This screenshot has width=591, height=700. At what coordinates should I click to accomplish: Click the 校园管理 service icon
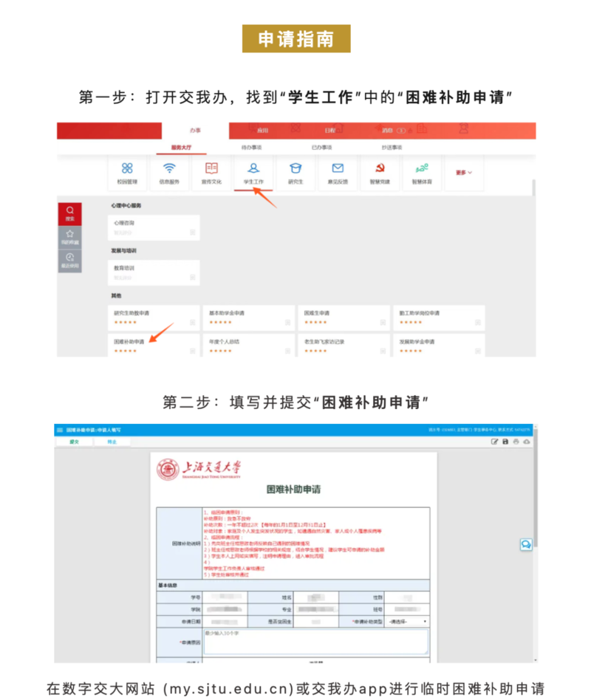click(x=127, y=173)
